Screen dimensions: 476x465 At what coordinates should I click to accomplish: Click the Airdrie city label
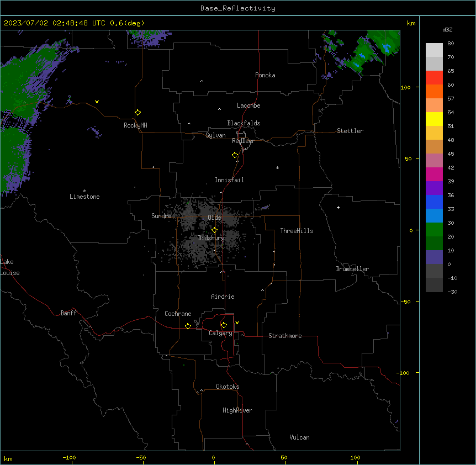click(223, 297)
